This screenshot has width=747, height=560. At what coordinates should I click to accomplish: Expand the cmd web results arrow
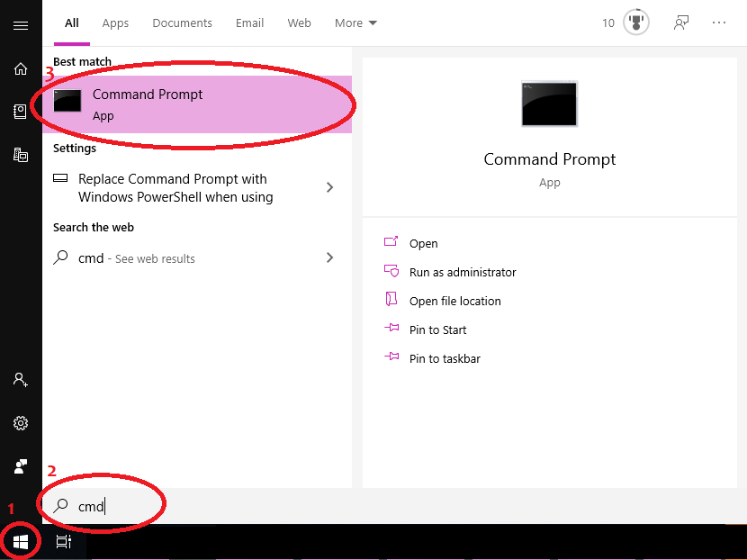[329, 257]
